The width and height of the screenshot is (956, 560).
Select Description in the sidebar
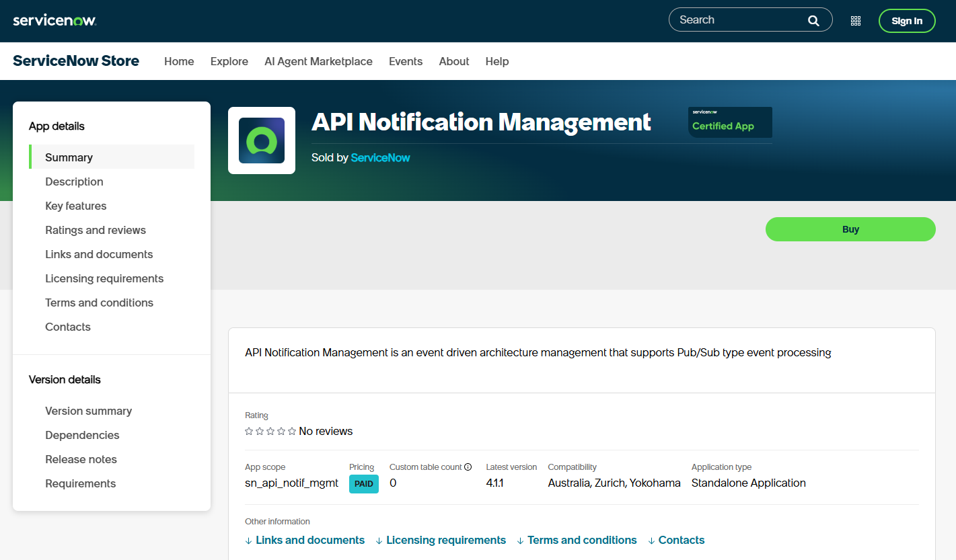(74, 182)
